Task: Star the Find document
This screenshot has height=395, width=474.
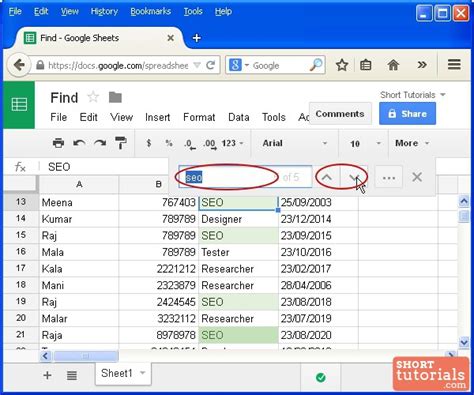Action: coord(93,97)
